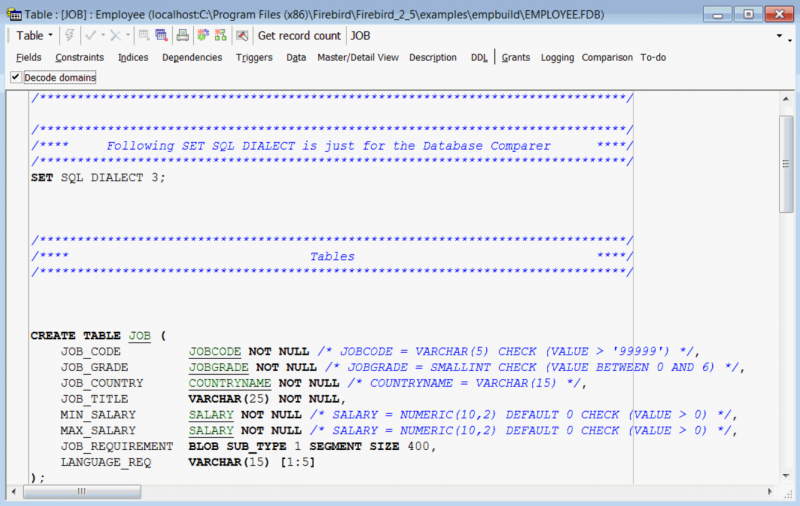Click the window resize grip corner
Image resolution: width=800 pixels, height=506 pixels.
point(788,494)
